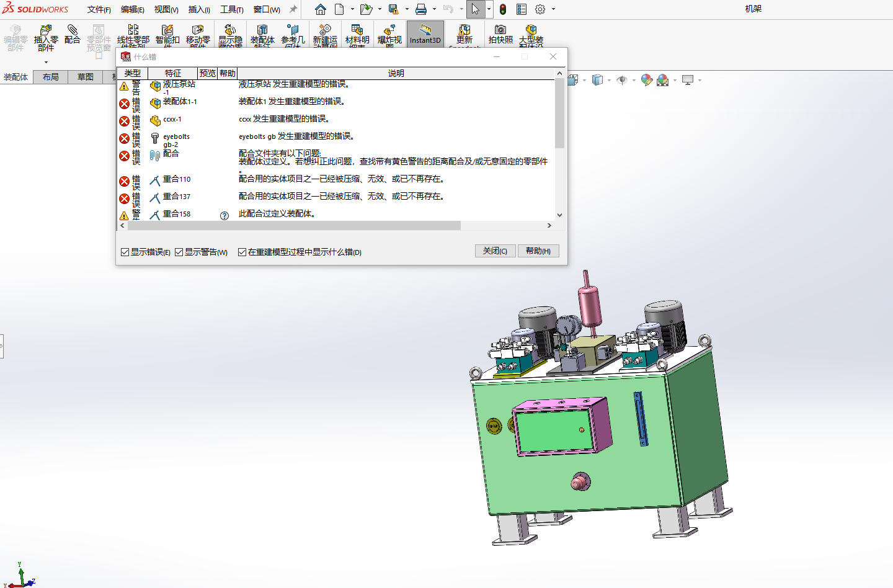
Task: Click the 关闭(C) button
Action: click(495, 251)
